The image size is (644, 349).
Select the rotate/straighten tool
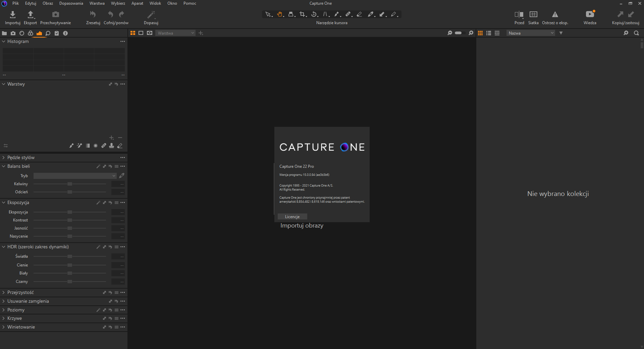click(314, 14)
